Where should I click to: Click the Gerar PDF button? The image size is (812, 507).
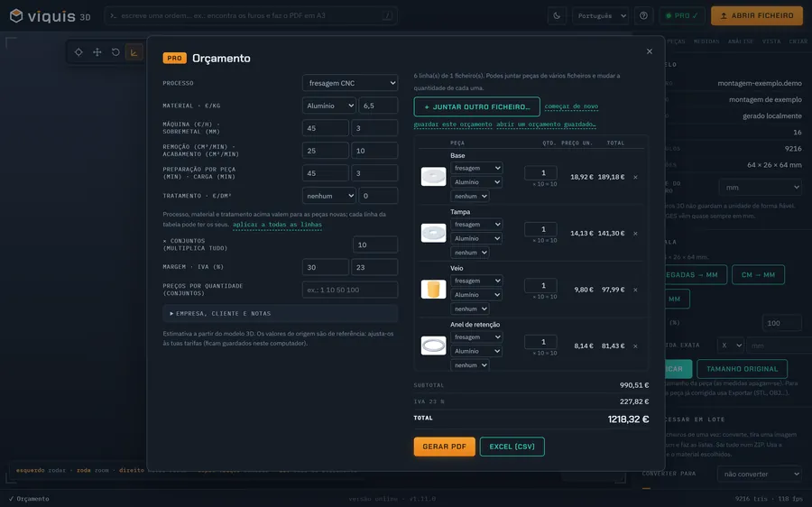coord(444,447)
